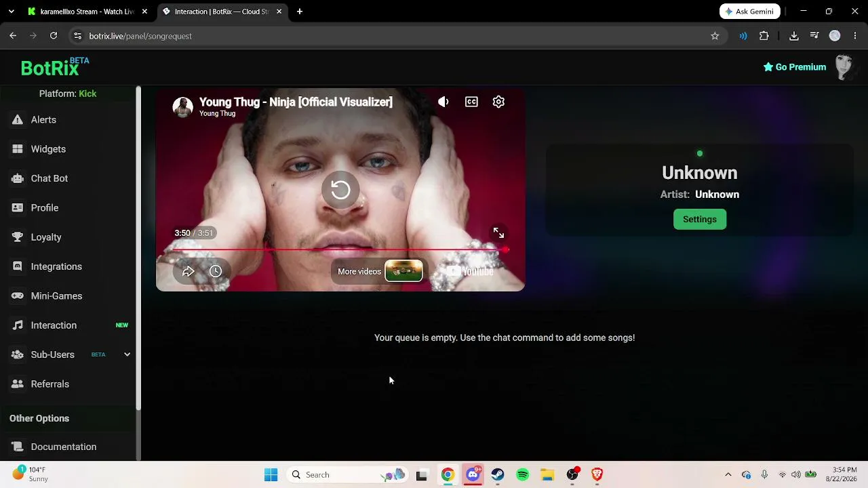This screenshot has width=868, height=488.
Task: Reload the current page
Action: coord(54,36)
